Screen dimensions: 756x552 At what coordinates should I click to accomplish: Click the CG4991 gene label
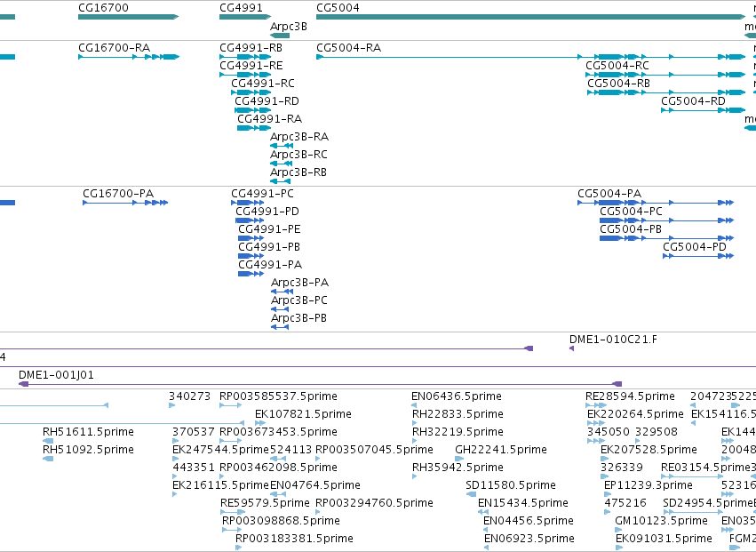(x=241, y=8)
